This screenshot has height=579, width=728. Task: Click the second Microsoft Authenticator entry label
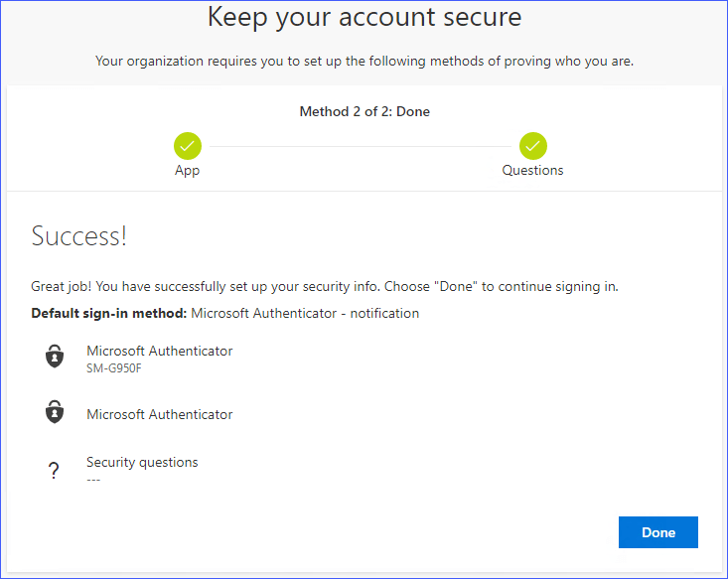click(159, 414)
